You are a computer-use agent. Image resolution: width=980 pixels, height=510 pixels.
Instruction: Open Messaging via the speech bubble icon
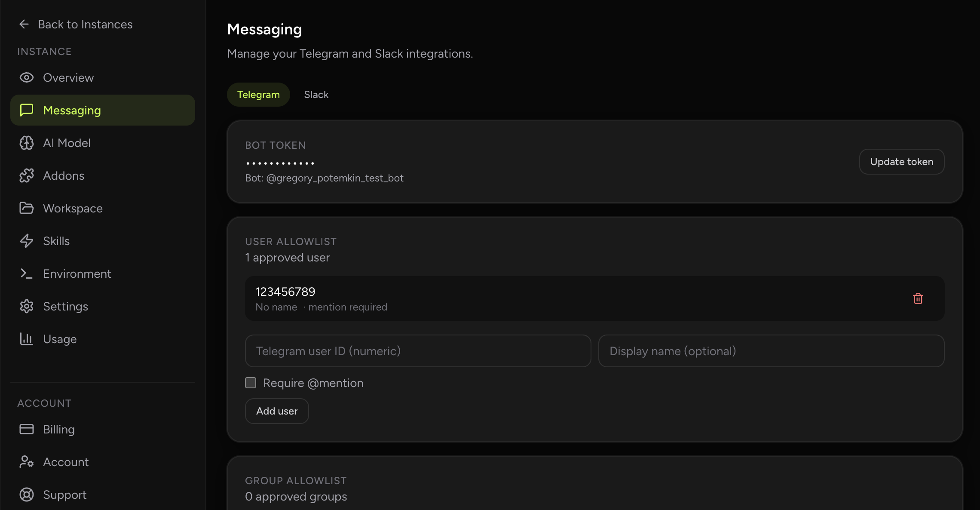click(x=27, y=110)
